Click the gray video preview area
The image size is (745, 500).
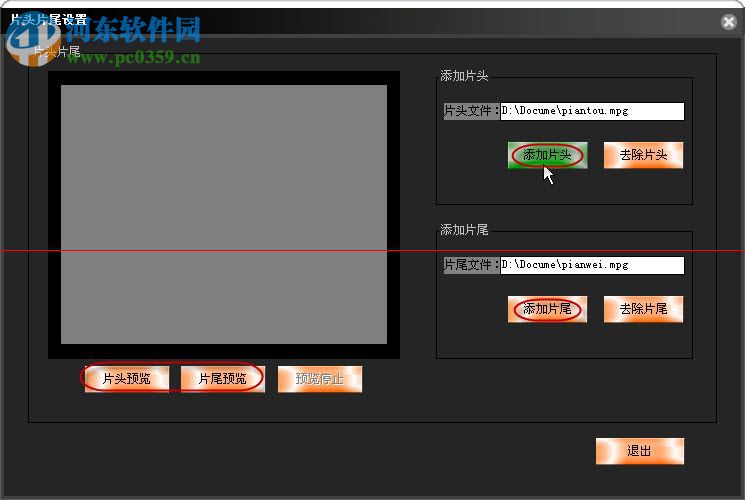point(224,214)
